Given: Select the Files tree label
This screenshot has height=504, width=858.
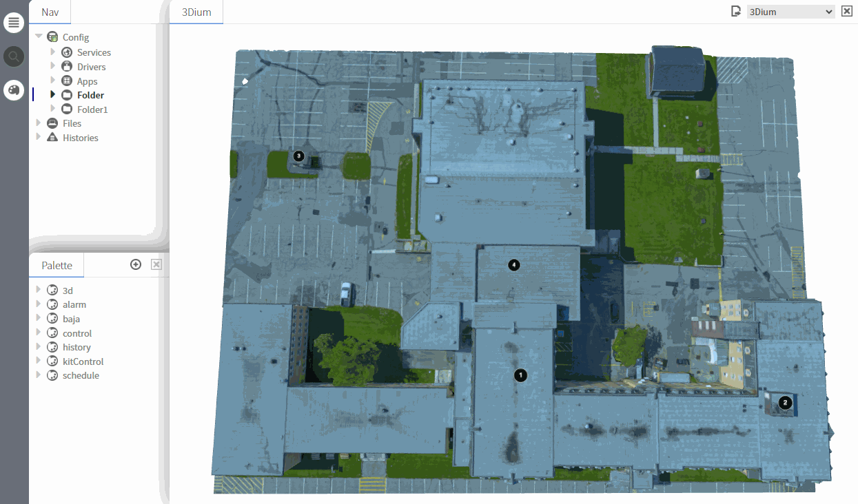Looking at the screenshot, I should tap(72, 124).
